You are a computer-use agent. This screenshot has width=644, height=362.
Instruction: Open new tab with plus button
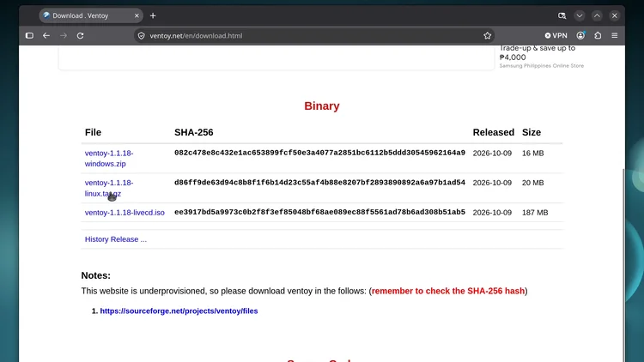click(x=153, y=15)
